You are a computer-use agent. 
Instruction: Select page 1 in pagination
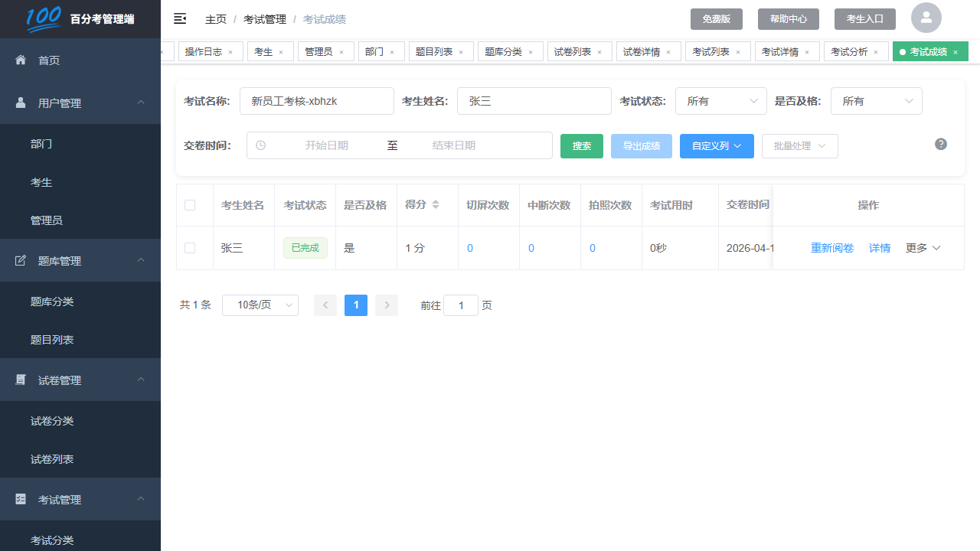(x=356, y=305)
